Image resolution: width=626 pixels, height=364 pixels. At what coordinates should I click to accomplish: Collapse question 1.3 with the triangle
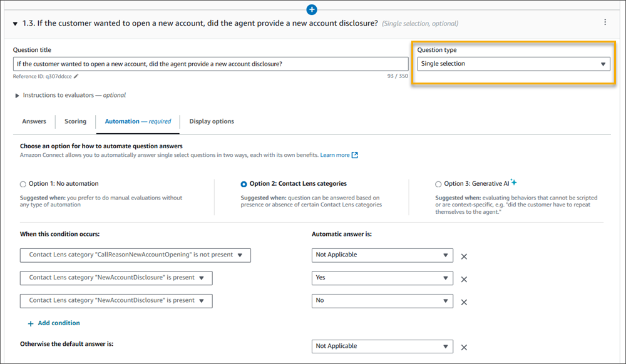click(x=14, y=22)
